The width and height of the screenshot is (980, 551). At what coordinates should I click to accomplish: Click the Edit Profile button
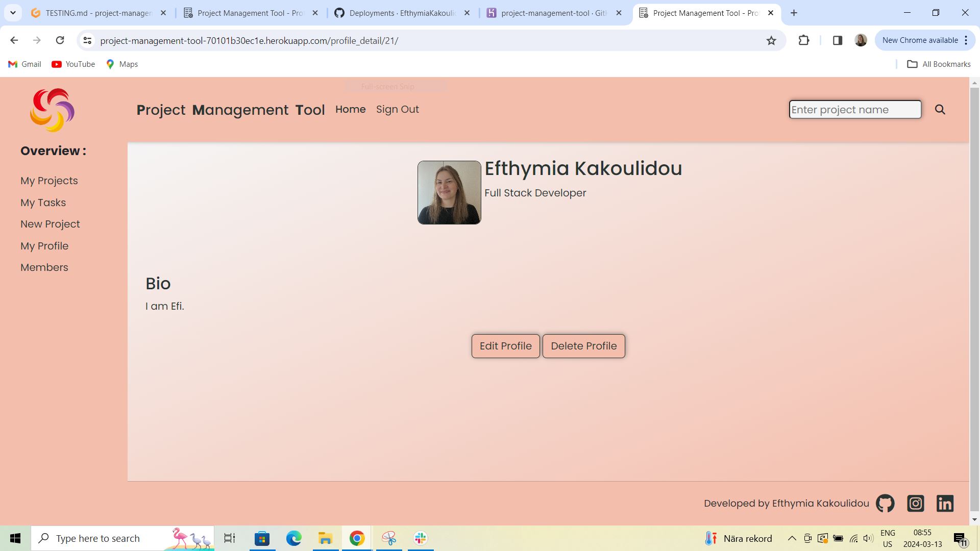click(x=505, y=346)
